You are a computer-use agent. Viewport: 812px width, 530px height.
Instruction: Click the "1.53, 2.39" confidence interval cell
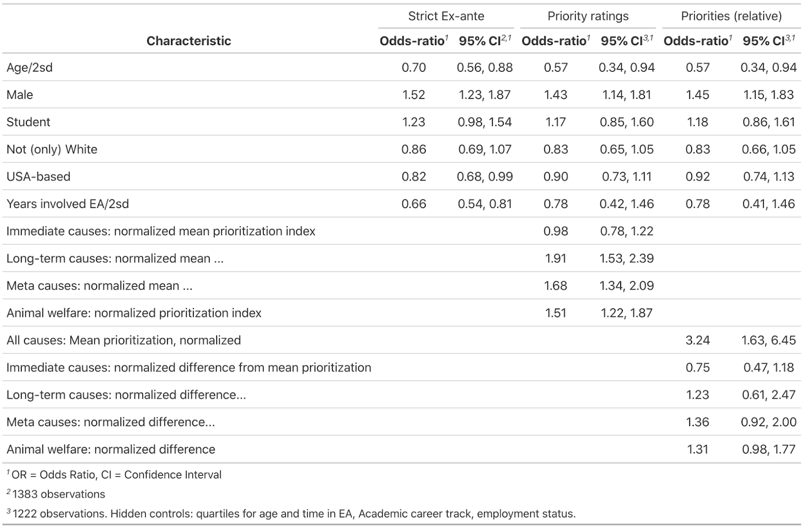coord(626,259)
